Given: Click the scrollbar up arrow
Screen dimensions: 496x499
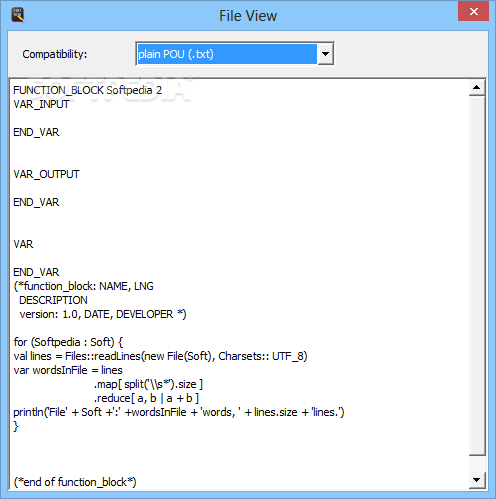Looking at the screenshot, I should 477,87.
